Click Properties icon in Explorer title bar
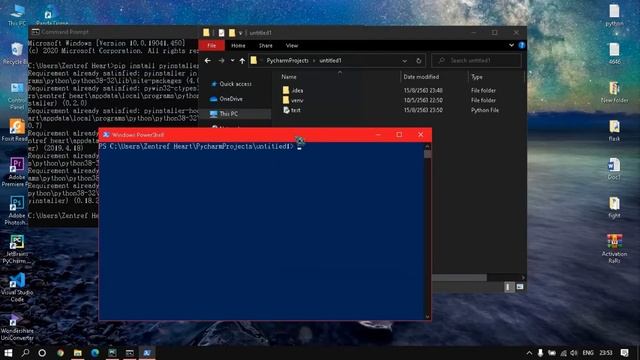Viewport: 640px width, 360px height. click(x=221, y=33)
